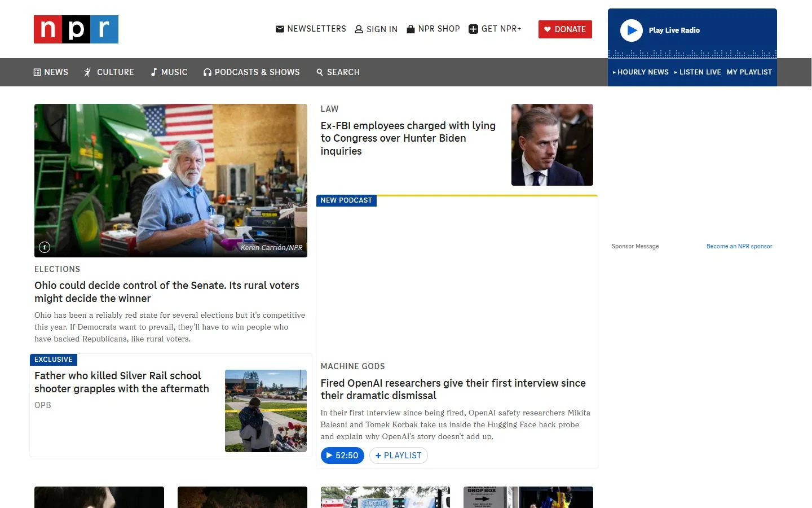The width and height of the screenshot is (812, 508).
Task: Click the Sign In person icon
Action: click(x=359, y=29)
